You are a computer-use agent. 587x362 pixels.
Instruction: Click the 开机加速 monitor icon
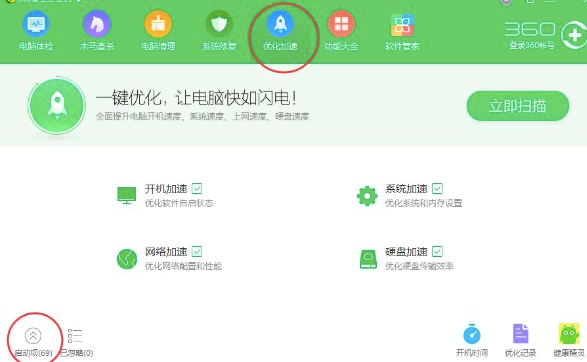127,195
